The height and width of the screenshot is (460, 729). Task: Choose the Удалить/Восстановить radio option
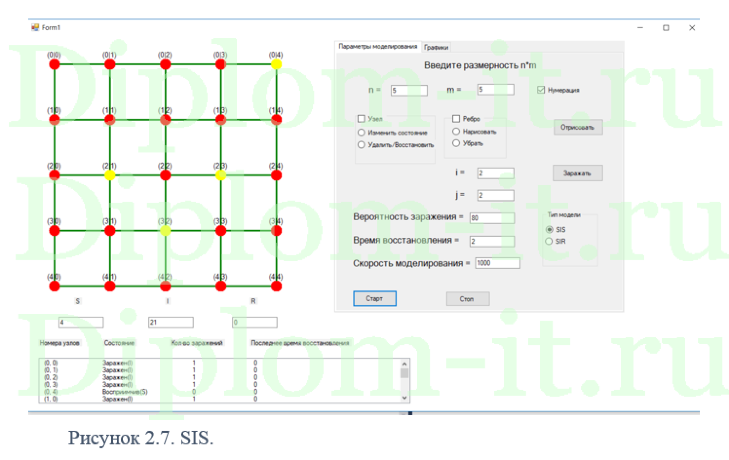[x=362, y=145]
